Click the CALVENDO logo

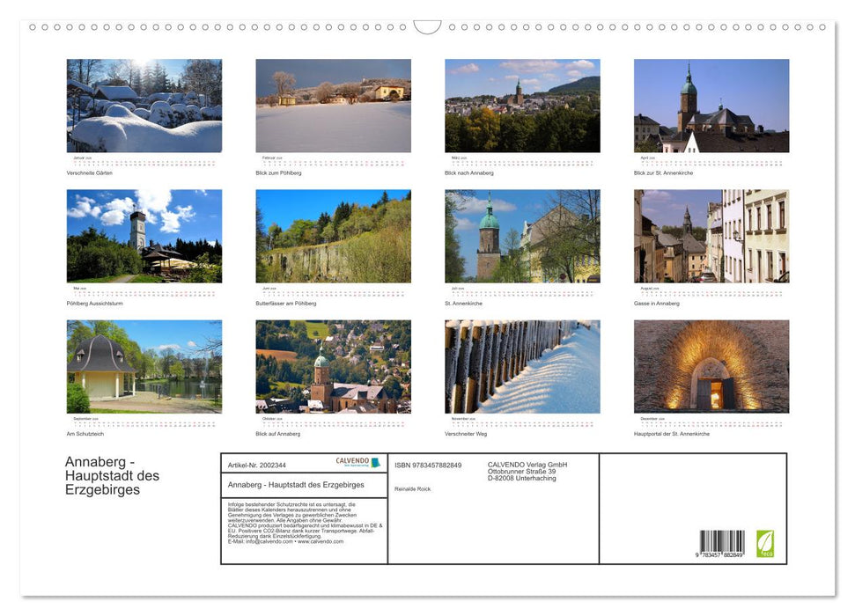(x=351, y=460)
